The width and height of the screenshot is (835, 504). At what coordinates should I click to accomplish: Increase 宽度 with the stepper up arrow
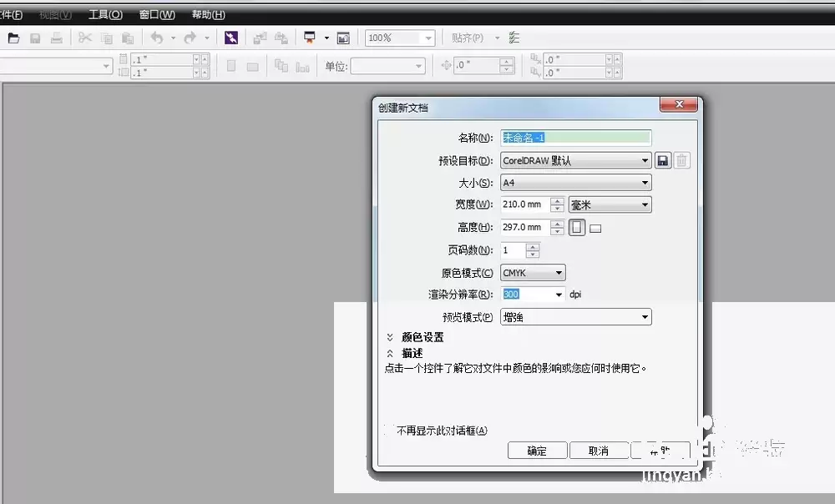tap(557, 201)
